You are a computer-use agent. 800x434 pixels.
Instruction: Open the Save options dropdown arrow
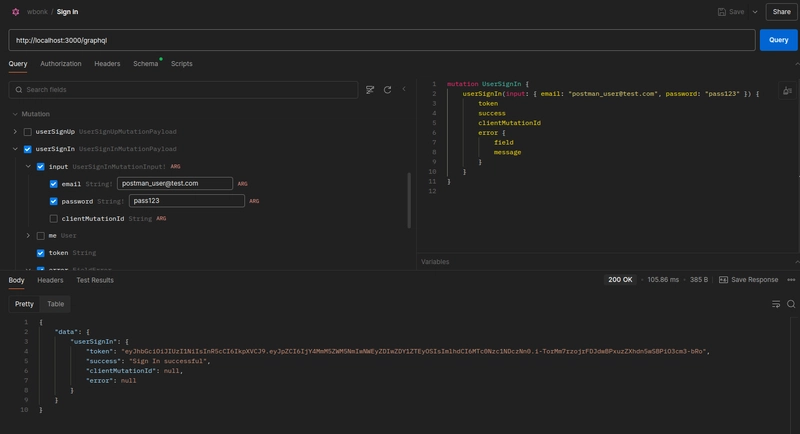coord(755,12)
